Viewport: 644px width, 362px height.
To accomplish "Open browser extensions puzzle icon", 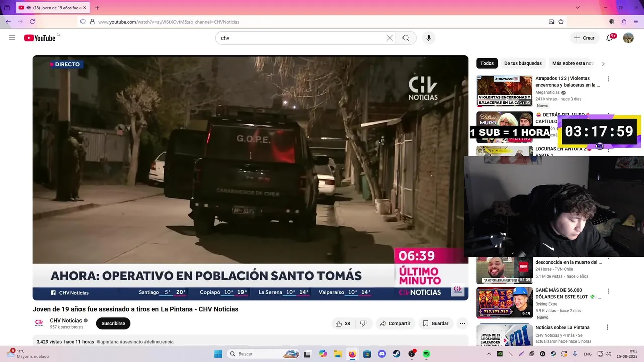I will 624,22.
